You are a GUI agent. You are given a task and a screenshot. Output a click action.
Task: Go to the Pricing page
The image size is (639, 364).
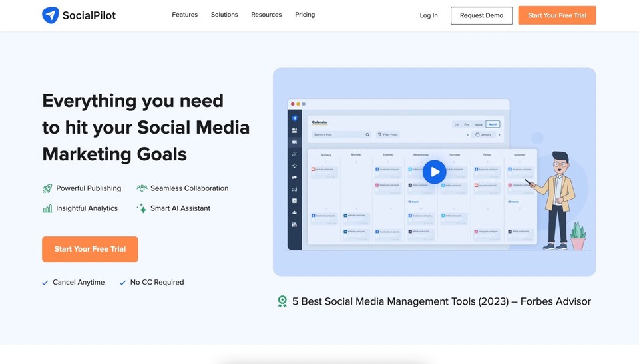coord(305,15)
